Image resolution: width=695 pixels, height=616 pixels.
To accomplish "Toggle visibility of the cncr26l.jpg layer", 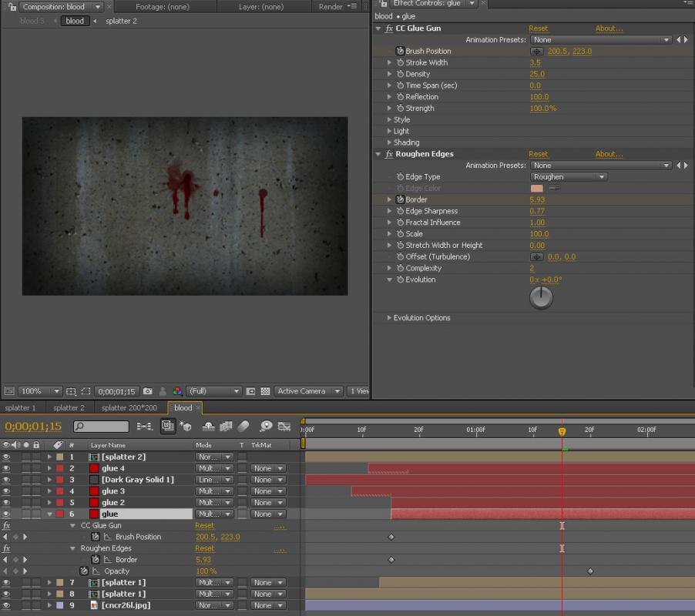I will (6, 605).
